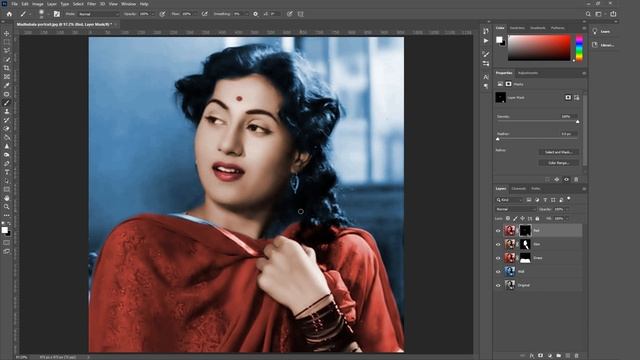Open the Window menu
The width and height of the screenshot is (640, 360).
[128, 4]
